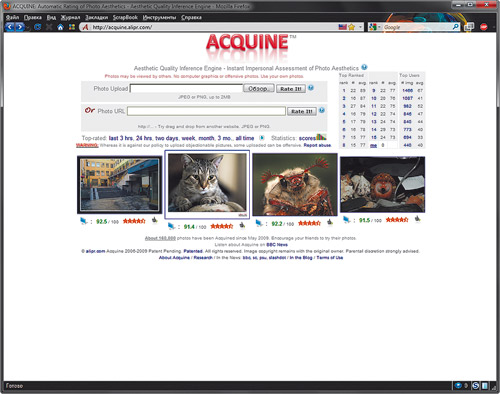Open the scores statistics link
The height and width of the screenshot is (394, 500).
pos(307,138)
